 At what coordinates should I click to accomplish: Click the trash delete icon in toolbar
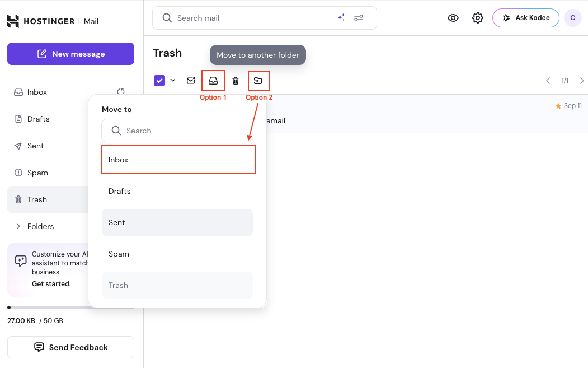tap(236, 81)
